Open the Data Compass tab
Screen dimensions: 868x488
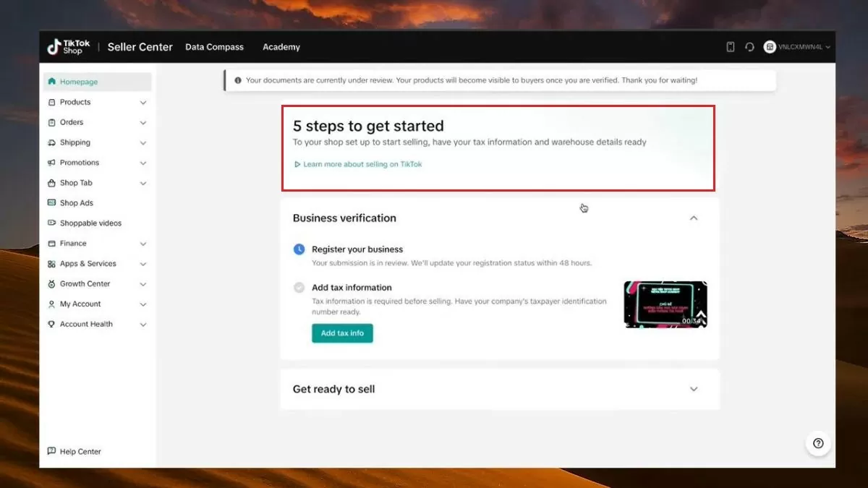[x=214, y=47]
